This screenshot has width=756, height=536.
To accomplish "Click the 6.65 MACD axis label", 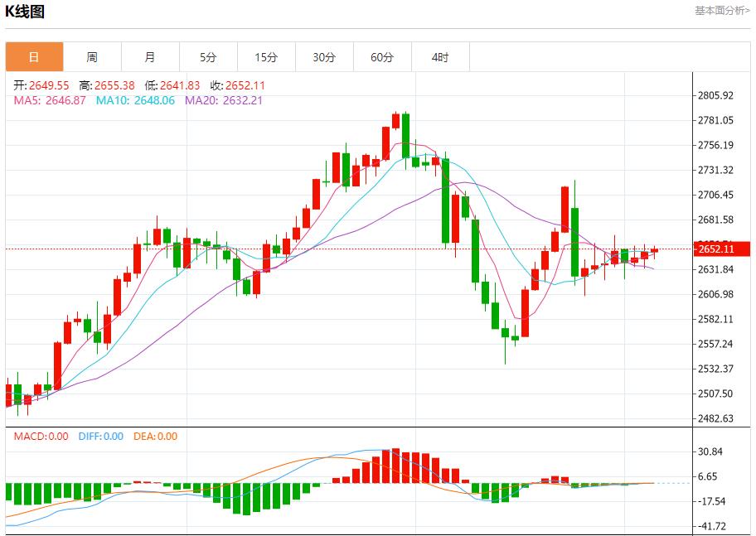I will [x=708, y=476].
